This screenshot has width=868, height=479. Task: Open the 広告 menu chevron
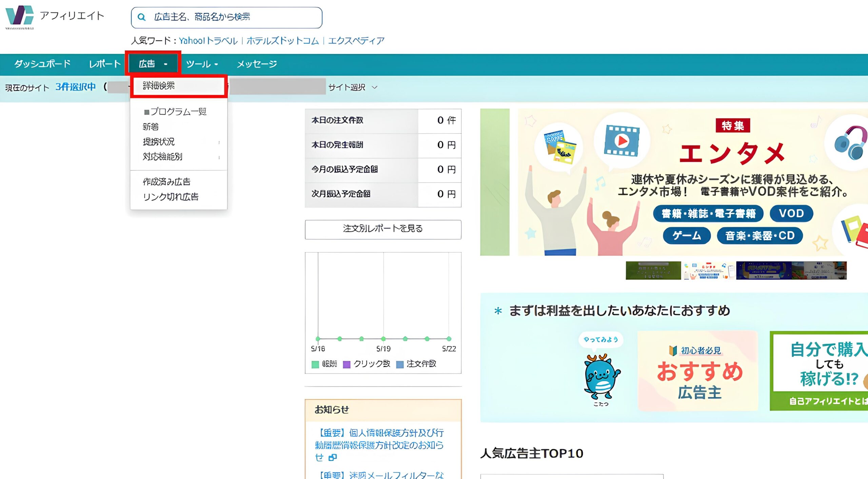pyautogui.click(x=166, y=64)
